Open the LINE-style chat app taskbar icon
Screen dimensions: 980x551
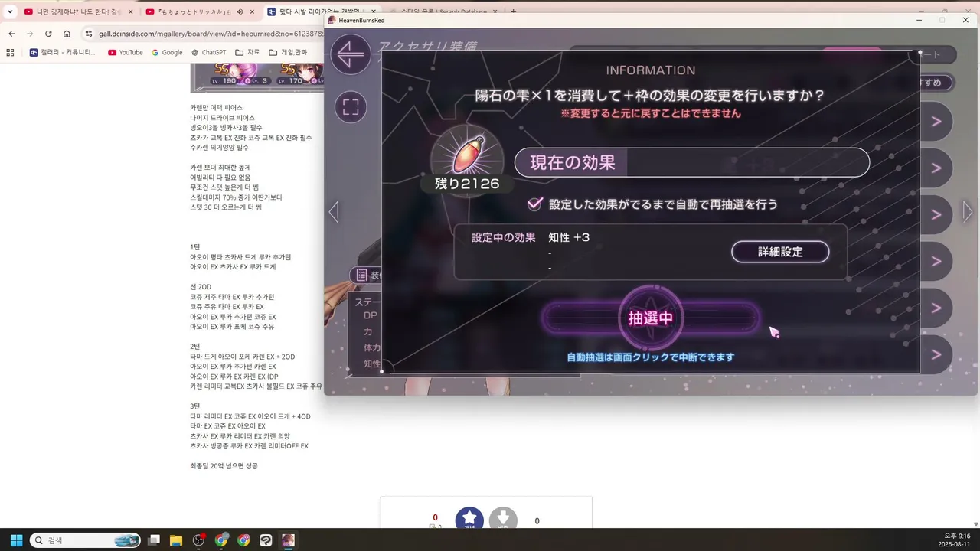tap(266, 540)
